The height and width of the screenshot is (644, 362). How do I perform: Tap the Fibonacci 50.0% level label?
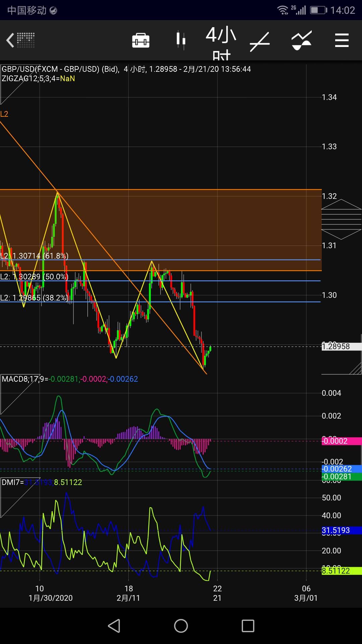click(34, 277)
